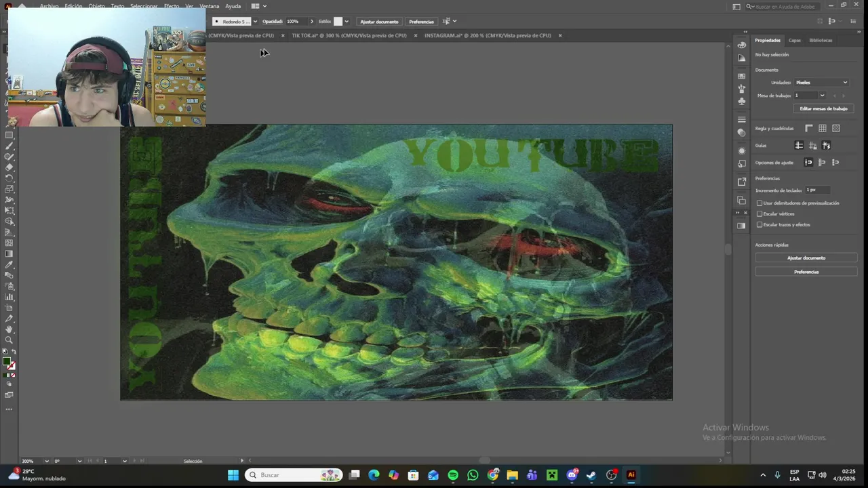Select the Gradient tool
Viewport: 868px width, 488px height.
coord(9,254)
